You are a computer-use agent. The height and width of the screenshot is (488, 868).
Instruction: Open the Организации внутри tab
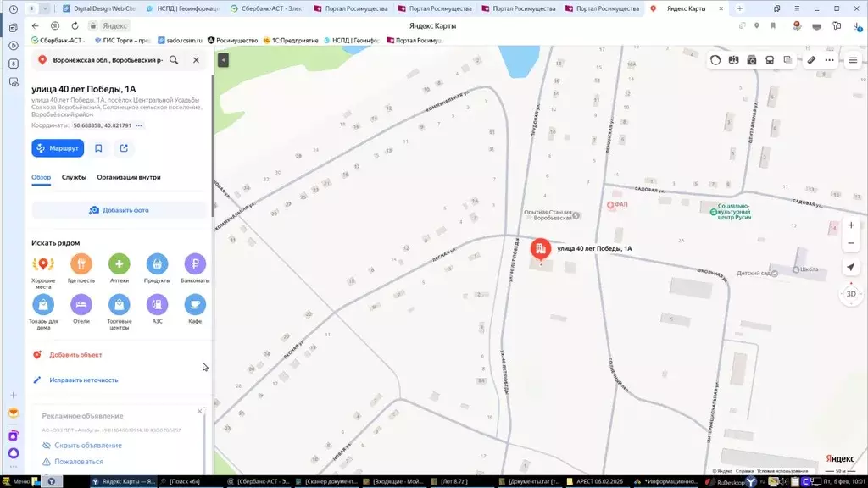click(129, 177)
